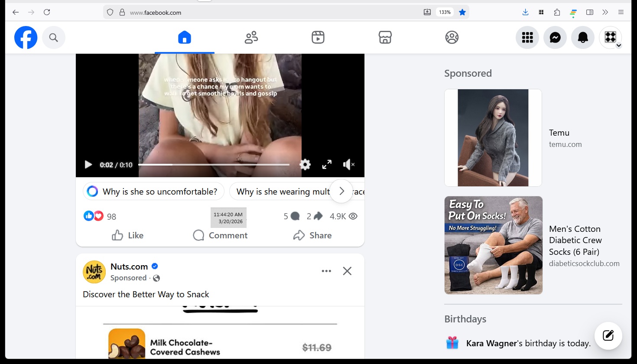Image resolution: width=637 pixels, height=364 pixels.
Task: Play the paused video
Action: coord(88,165)
